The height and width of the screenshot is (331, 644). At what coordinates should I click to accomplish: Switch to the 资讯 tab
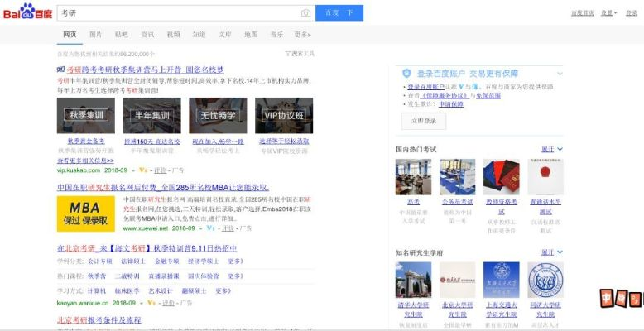point(147,35)
